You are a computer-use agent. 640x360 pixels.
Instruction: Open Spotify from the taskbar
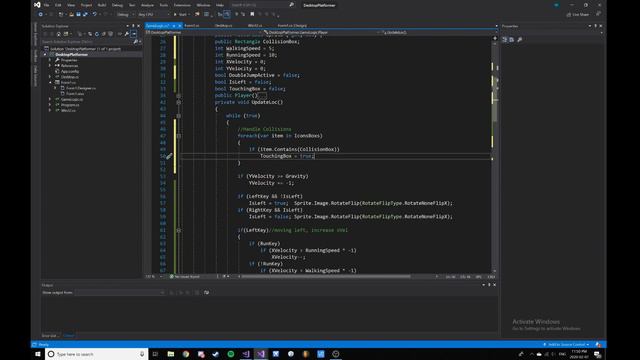coord(231,354)
